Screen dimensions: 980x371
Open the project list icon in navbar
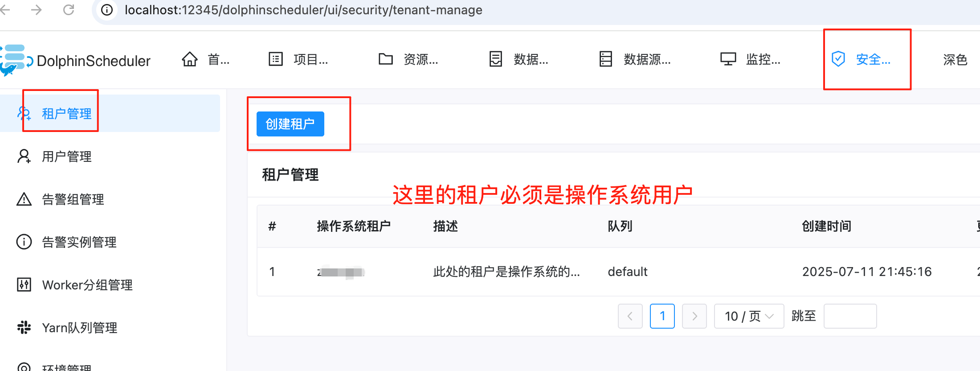tap(276, 59)
